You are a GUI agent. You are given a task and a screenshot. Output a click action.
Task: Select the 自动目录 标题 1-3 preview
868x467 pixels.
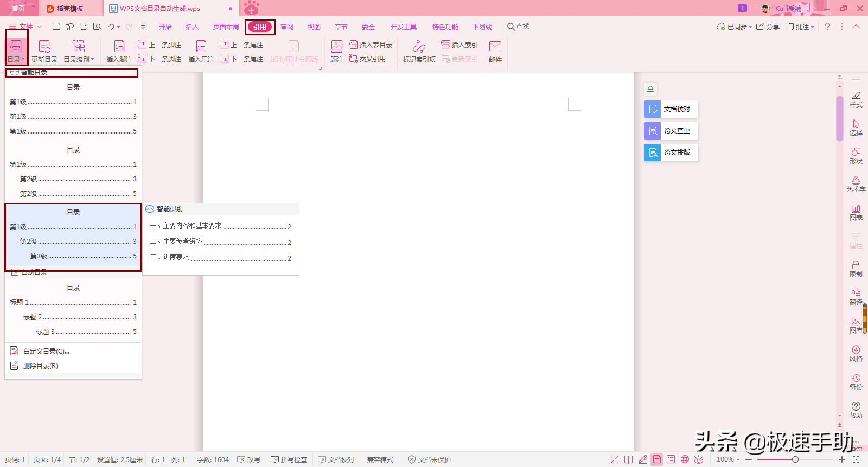point(73,310)
